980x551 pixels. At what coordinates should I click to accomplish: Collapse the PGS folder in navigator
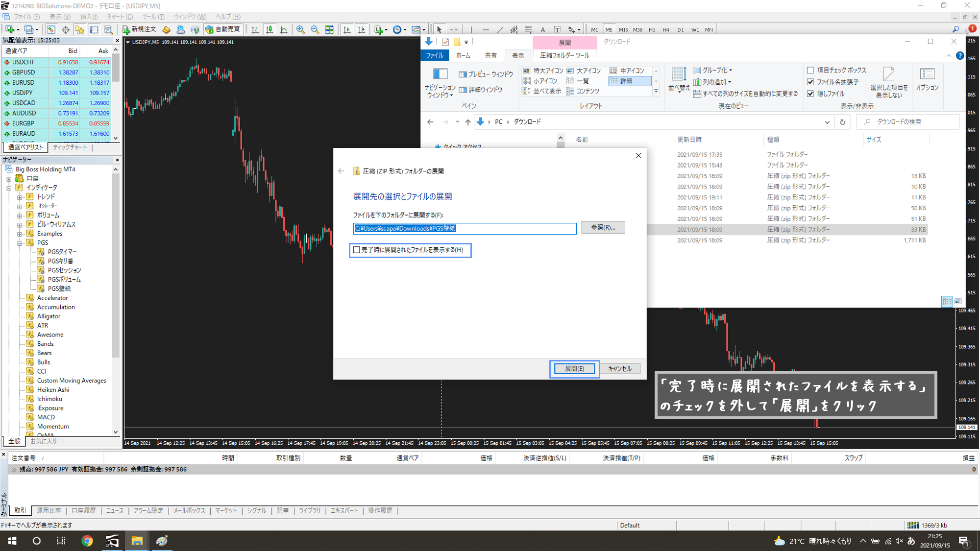[20, 243]
